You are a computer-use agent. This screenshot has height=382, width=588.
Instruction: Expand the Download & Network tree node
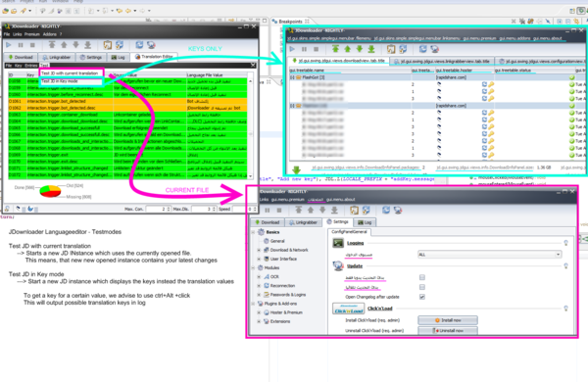click(x=259, y=250)
